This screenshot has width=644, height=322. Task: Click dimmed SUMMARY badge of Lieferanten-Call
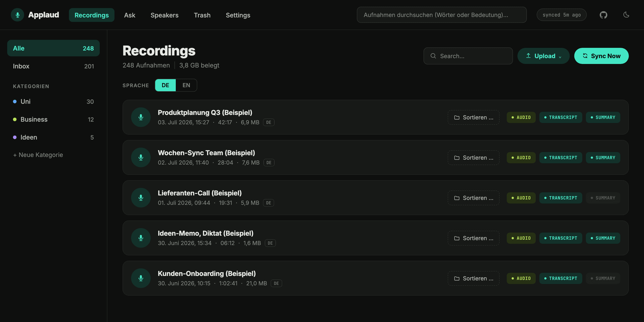pyautogui.click(x=603, y=198)
